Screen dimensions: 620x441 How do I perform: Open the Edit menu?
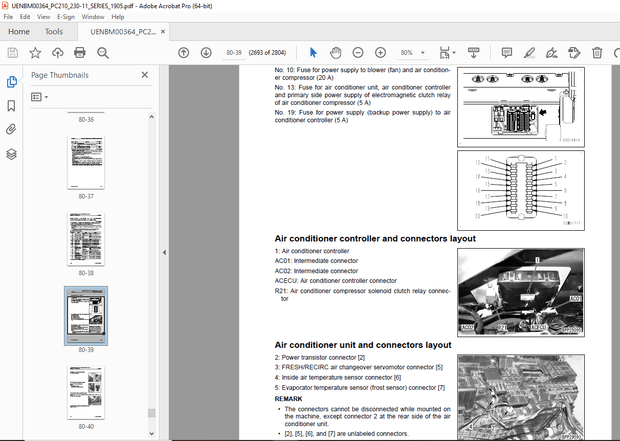coord(25,17)
